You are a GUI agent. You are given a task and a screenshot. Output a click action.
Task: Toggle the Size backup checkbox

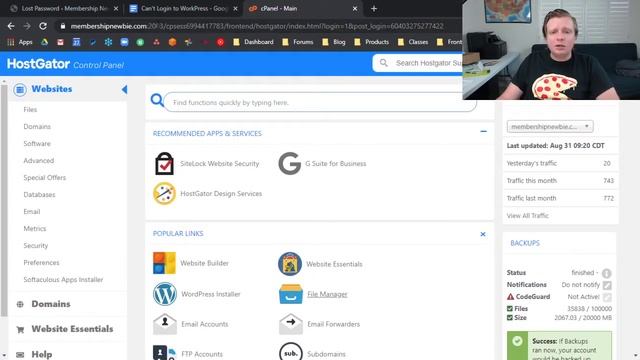[509, 318]
